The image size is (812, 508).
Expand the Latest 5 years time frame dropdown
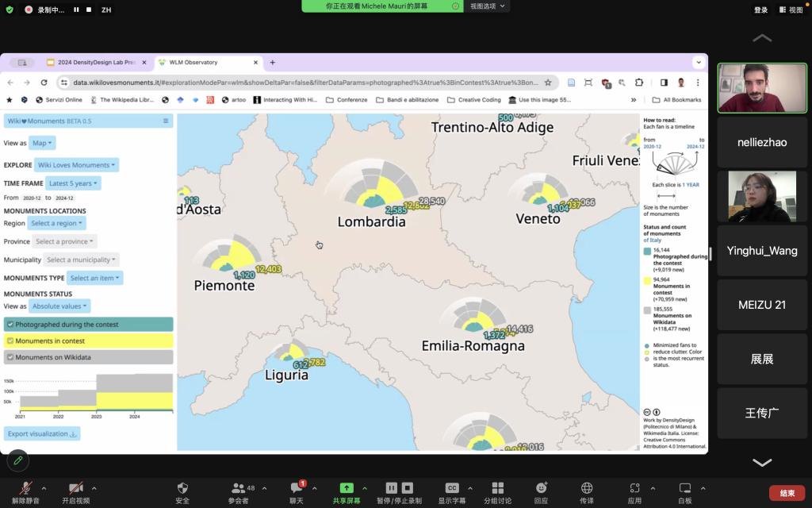[73, 183]
